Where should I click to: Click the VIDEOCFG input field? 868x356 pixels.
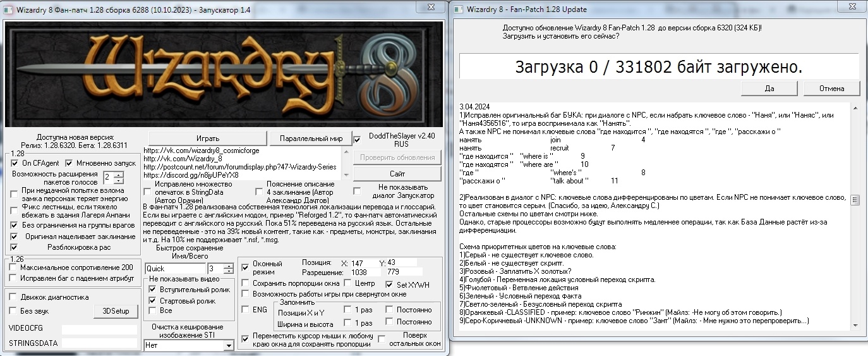tap(99, 329)
